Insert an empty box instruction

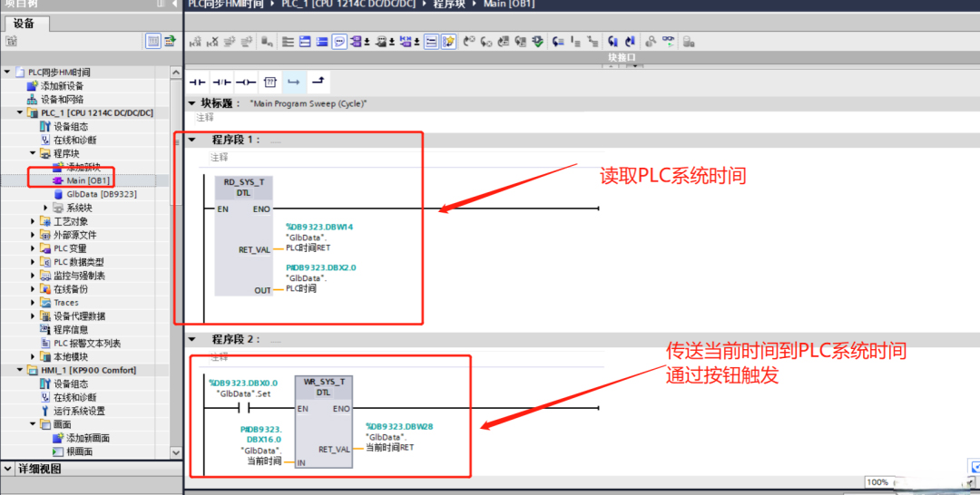[269, 82]
